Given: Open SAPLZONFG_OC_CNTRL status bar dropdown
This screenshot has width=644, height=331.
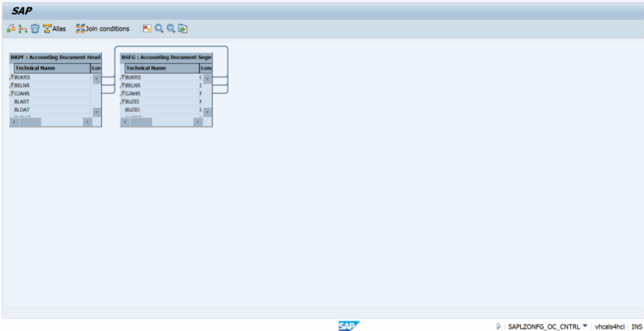Looking at the screenshot, I should (585, 325).
